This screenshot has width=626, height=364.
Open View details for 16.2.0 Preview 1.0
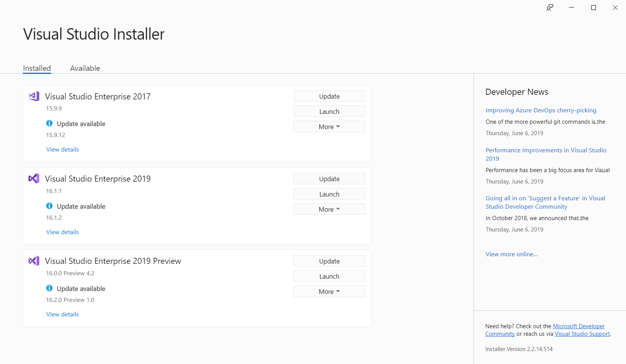click(63, 315)
